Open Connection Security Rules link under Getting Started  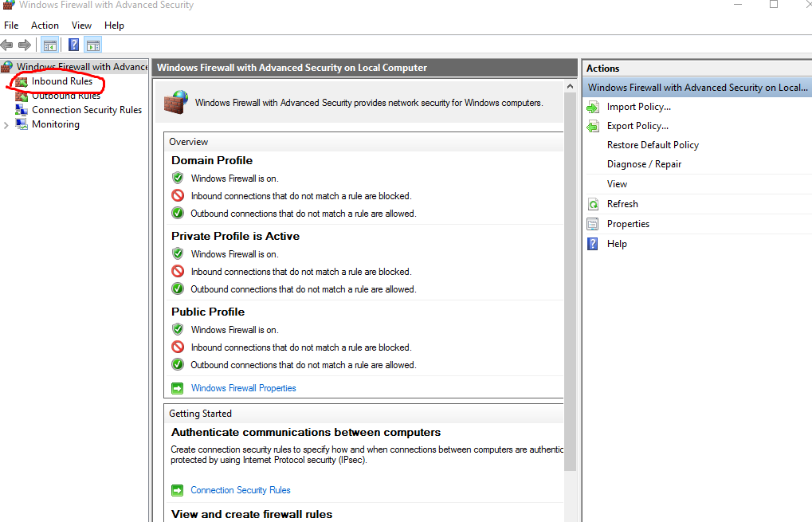coord(241,490)
